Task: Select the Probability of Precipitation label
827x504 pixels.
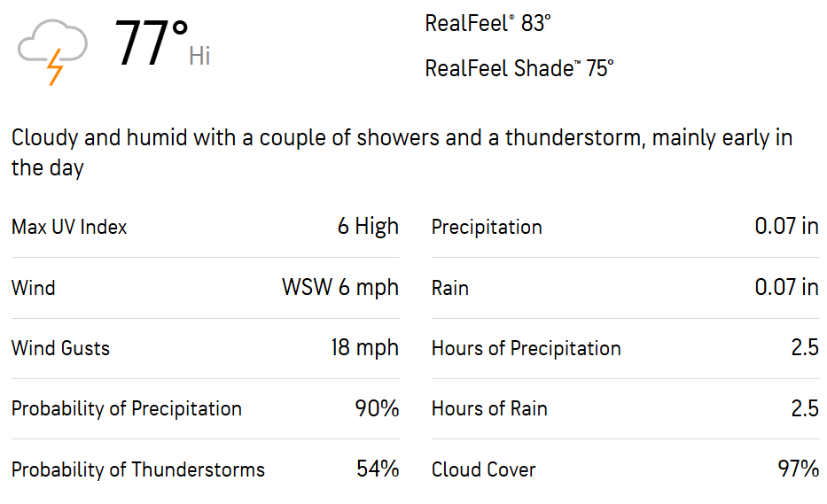Action: click(x=127, y=409)
